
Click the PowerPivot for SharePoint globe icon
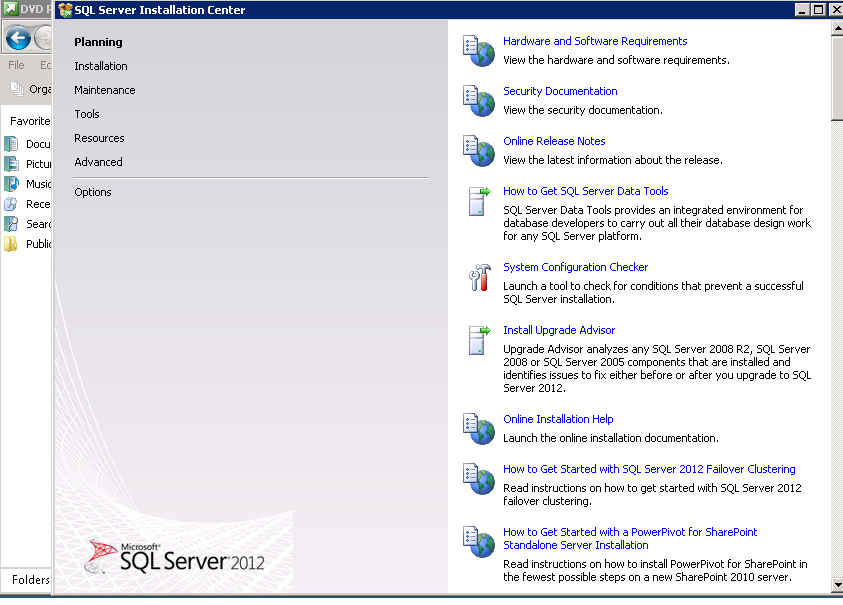(x=478, y=542)
